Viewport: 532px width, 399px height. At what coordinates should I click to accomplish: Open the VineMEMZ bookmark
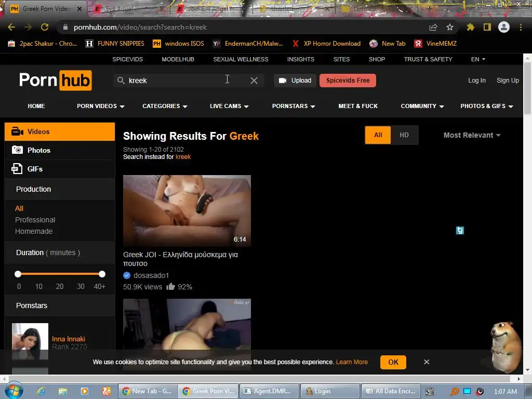(x=436, y=44)
